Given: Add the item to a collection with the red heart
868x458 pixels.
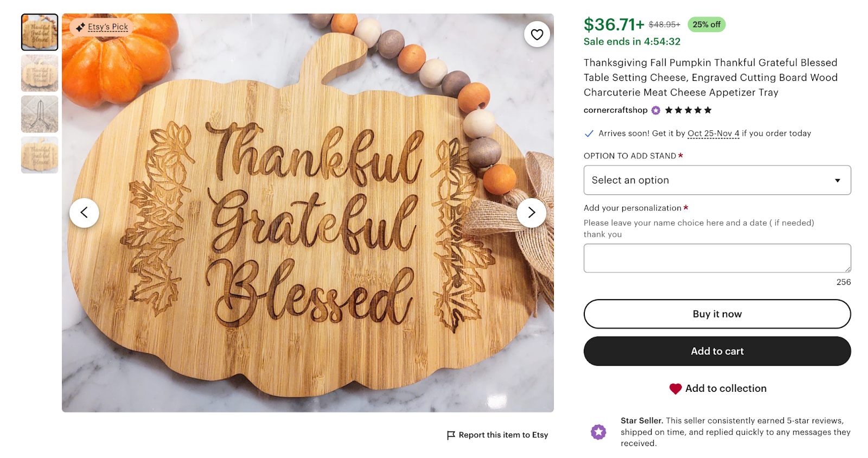Looking at the screenshot, I should 674,389.
